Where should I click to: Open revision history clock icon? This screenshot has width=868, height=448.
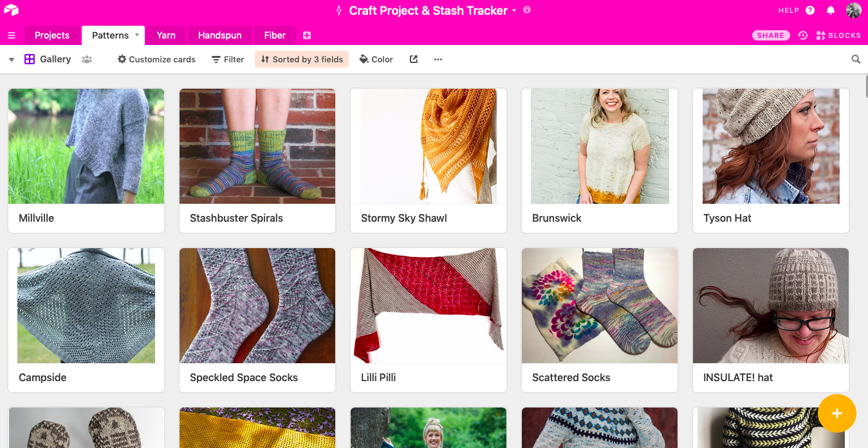(802, 35)
